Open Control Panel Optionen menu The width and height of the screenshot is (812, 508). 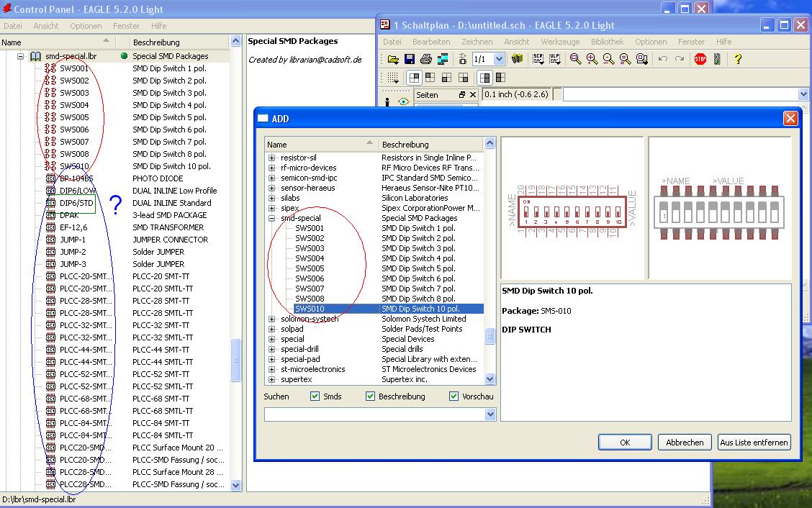pos(86,26)
